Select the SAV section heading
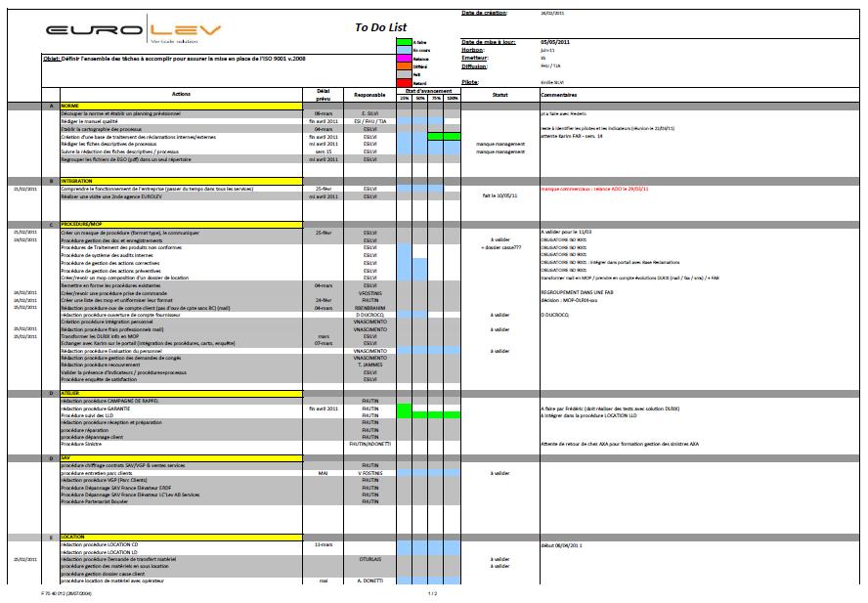 tap(181, 458)
